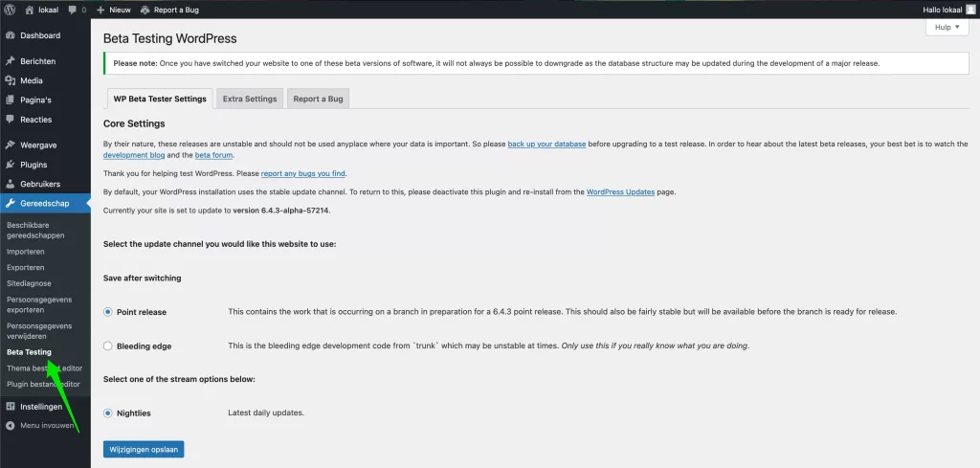Select the Point release radio button

(108, 312)
